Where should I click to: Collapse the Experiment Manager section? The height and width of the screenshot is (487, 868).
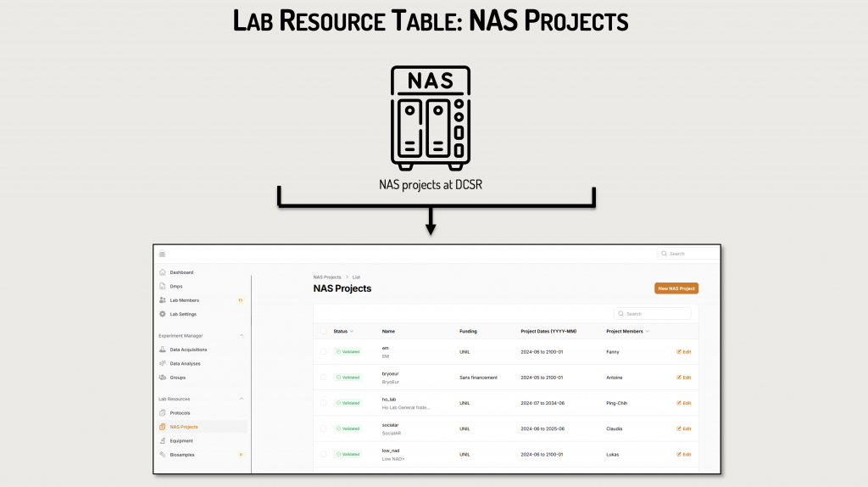[241, 336]
